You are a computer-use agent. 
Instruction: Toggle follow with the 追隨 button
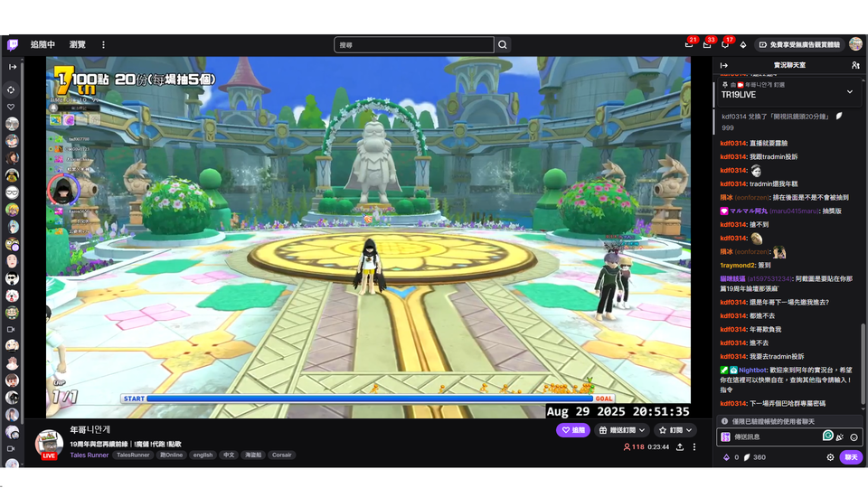[x=572, y=430]
